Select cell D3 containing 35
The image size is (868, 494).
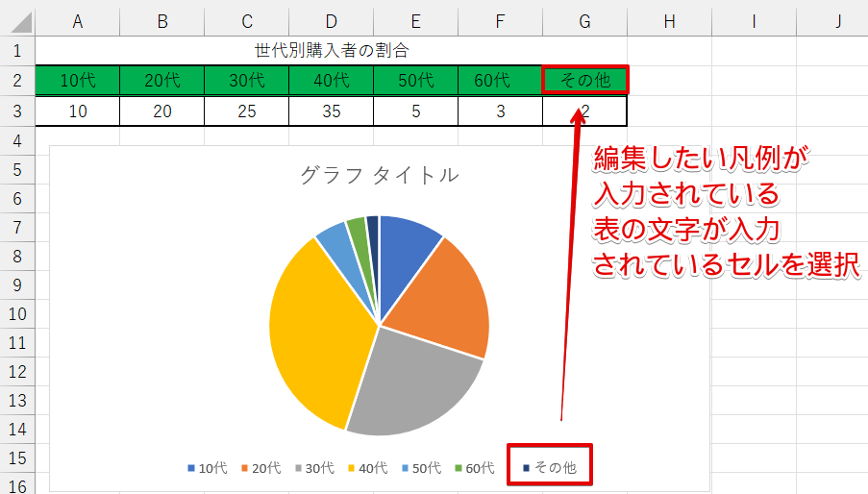click(x=331, y=111)
